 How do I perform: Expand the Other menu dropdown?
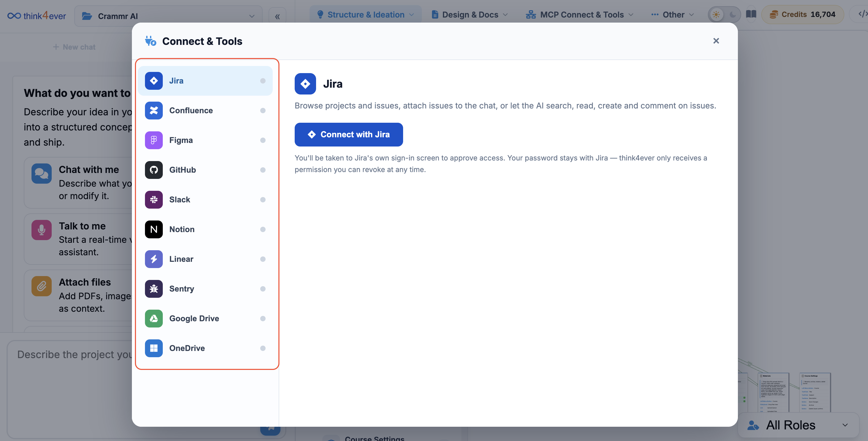point(673,15)
